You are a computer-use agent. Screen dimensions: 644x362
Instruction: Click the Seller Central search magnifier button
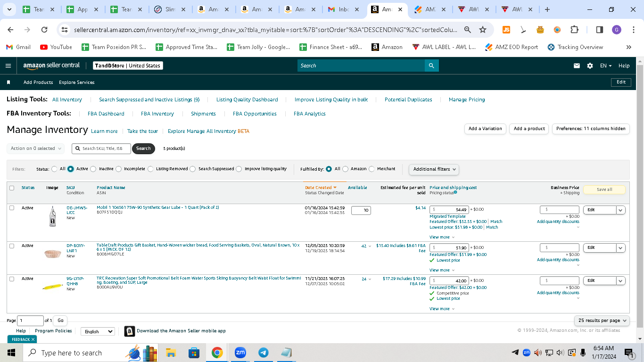[x=431, y=66]
